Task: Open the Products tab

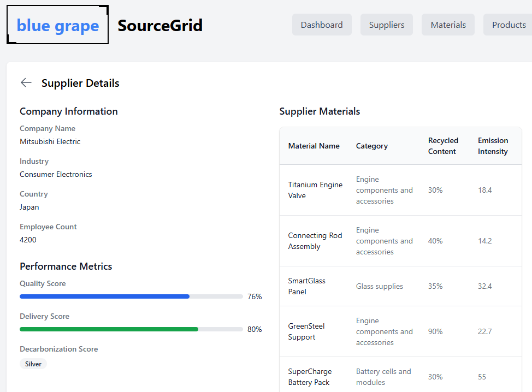Action: 509,25
